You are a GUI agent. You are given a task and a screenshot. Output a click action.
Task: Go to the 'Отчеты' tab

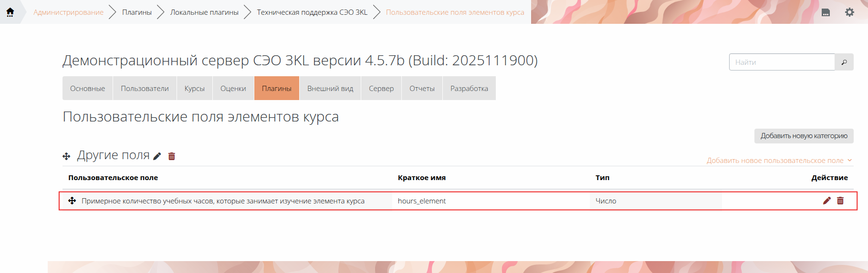[x=422, y=89]
